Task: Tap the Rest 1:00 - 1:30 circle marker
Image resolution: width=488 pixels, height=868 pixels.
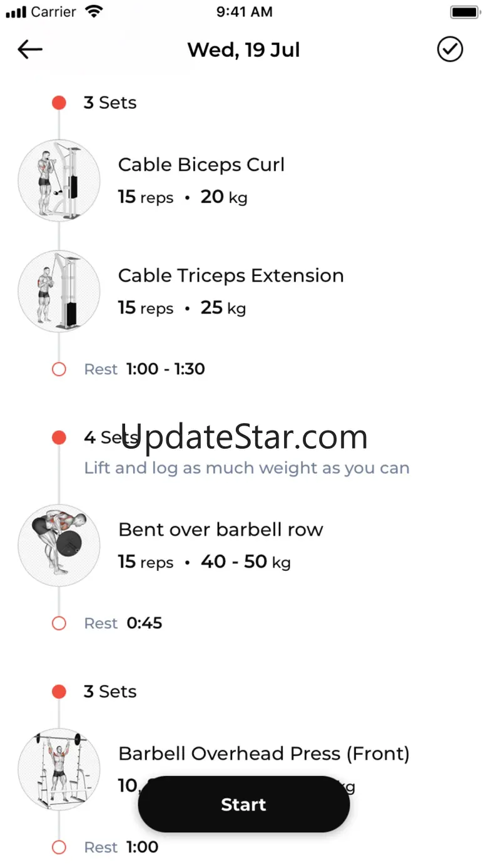Action: [x=59, y=369]
